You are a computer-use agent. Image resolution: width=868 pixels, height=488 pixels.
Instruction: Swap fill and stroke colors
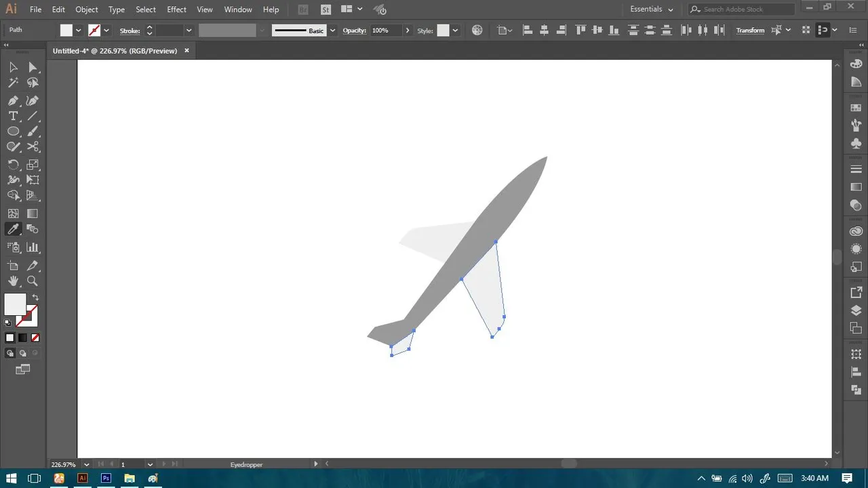click(35, 298)
